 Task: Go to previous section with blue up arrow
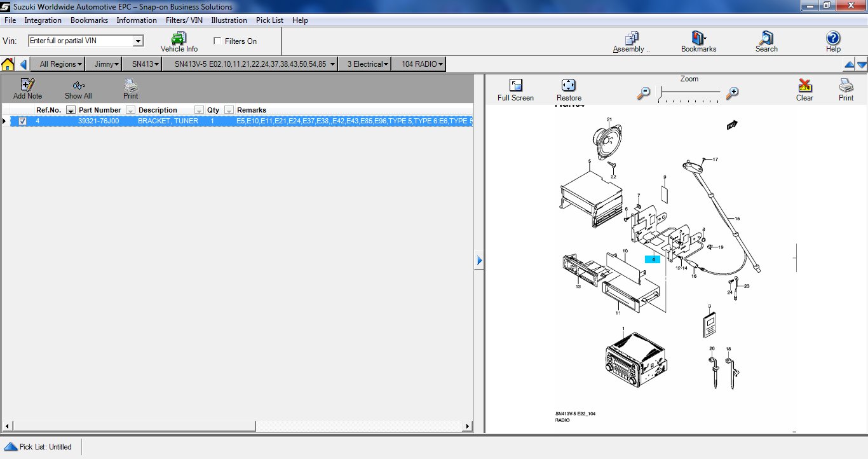point(849,64)
